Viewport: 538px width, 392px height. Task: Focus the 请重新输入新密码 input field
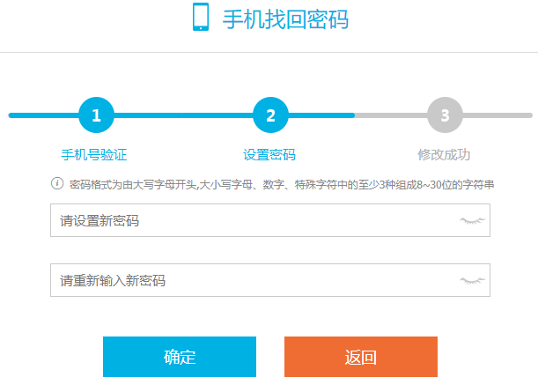(247, 281)
